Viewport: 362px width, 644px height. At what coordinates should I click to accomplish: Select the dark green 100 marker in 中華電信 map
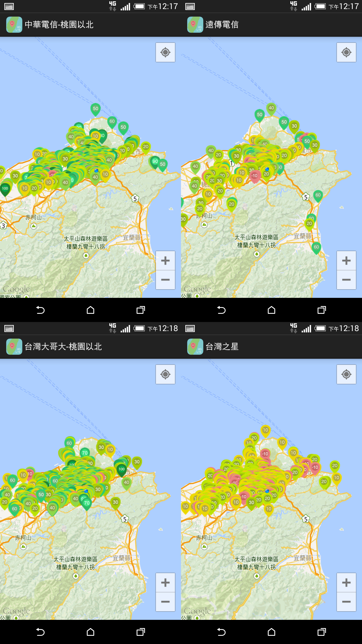[x=5, y=190]
